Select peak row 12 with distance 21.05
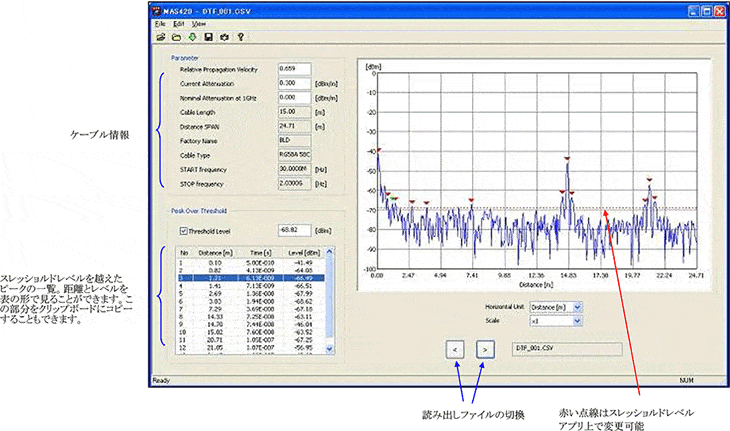 250,348
